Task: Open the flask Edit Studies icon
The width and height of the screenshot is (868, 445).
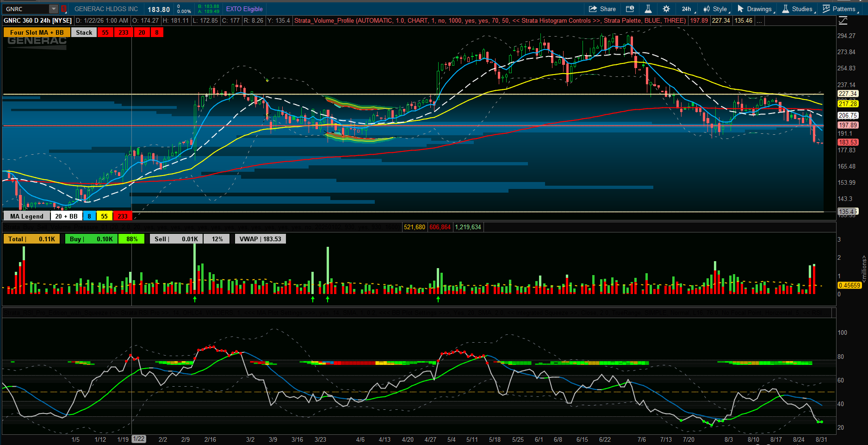Action: (x=648, y=9)
